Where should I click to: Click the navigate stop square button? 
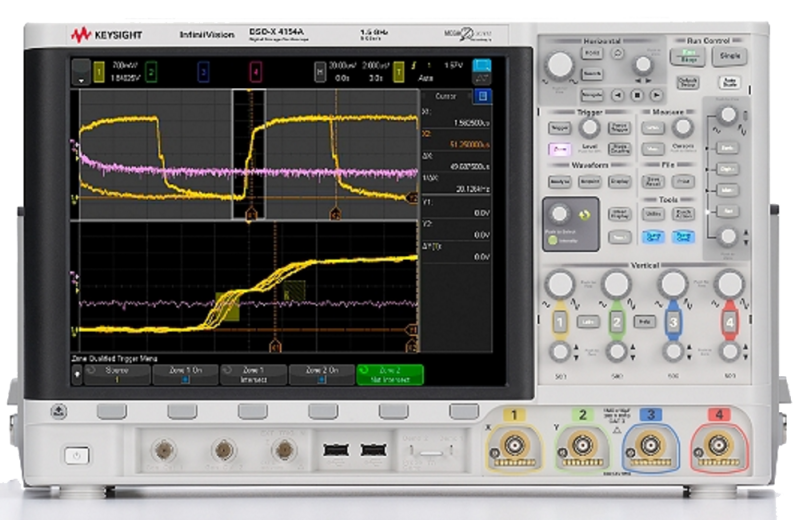tap(637, 95)
